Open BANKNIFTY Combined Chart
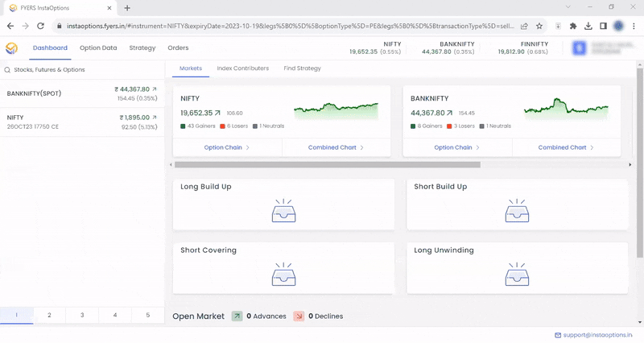This screenshot has height=343, width=644. [x=566, y=147]
